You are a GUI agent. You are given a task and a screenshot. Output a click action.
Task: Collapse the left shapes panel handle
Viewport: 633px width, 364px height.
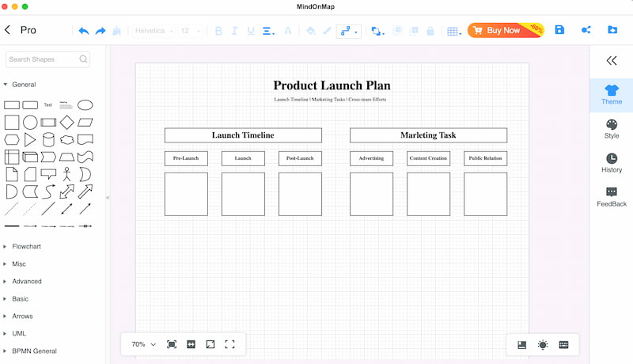tap(108, 198)
